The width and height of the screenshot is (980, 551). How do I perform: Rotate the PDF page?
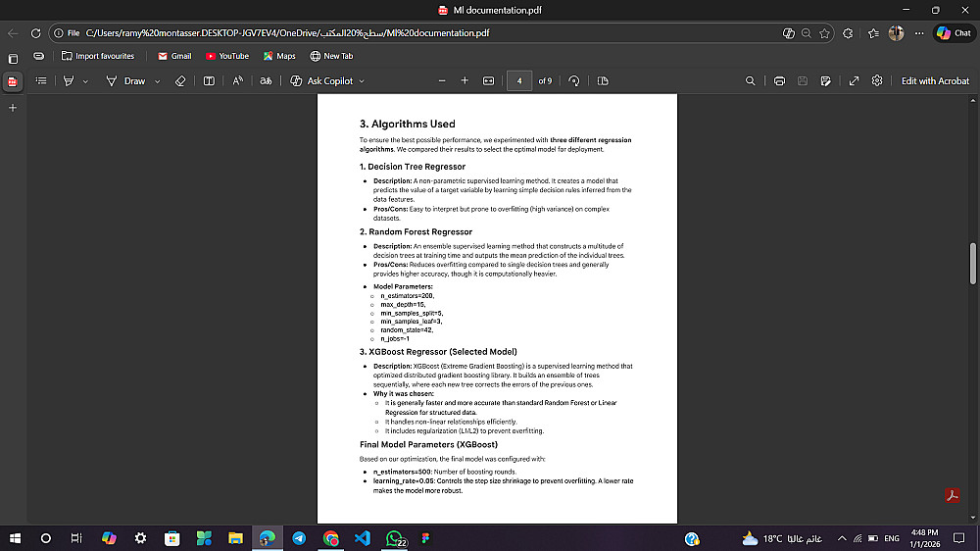(573, 80)
